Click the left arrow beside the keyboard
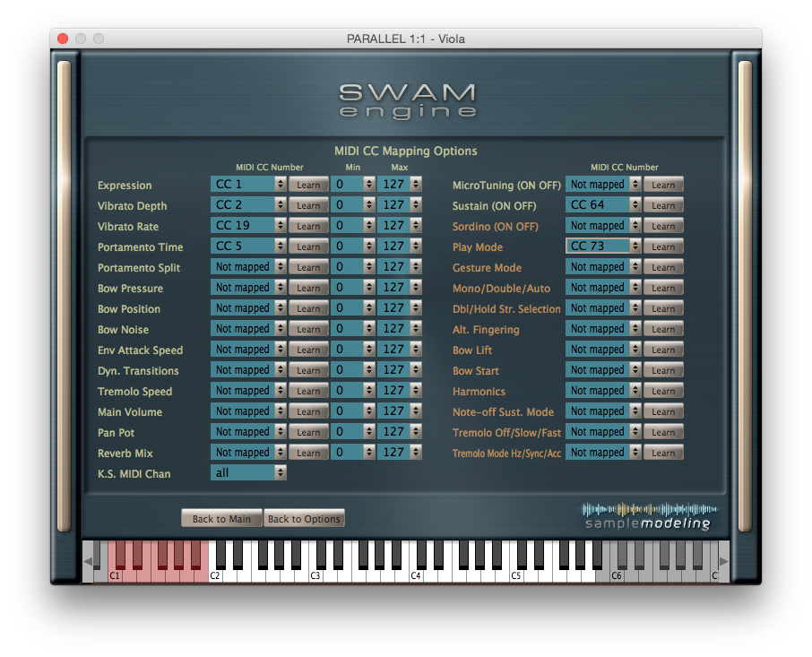The image size is (812, 657). pos(87,563)
